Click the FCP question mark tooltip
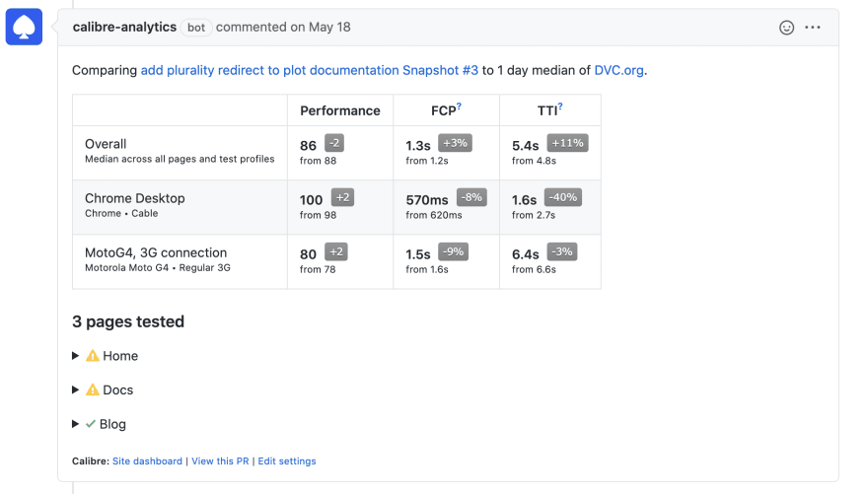This screenshot has width=868, height=494. coord(459,106)
